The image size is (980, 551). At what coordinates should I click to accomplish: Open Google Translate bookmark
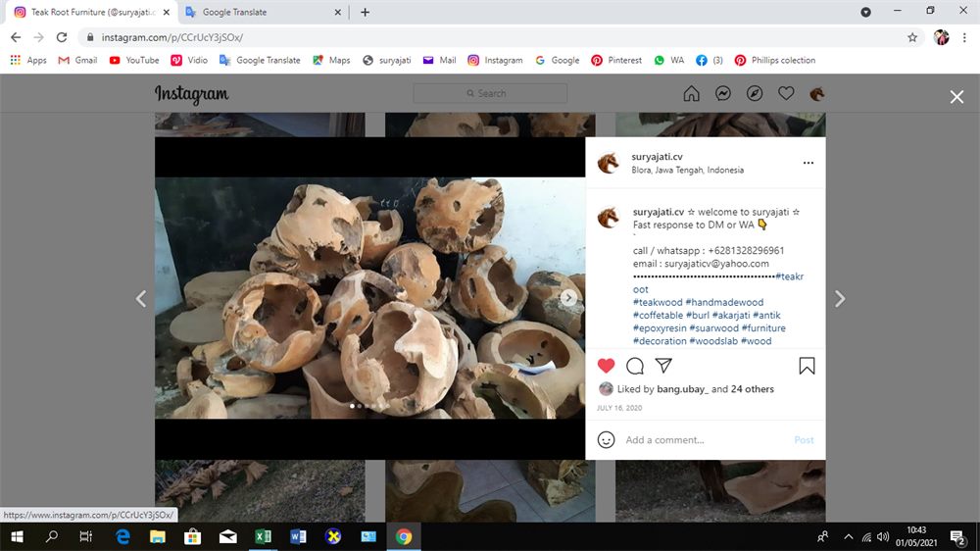(x=260, y=60)
